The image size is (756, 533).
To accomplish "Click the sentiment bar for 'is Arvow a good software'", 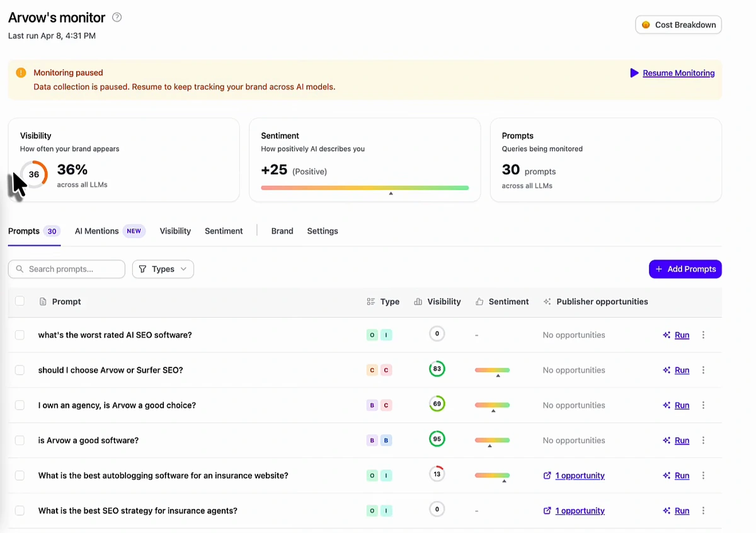I will 492,440.
